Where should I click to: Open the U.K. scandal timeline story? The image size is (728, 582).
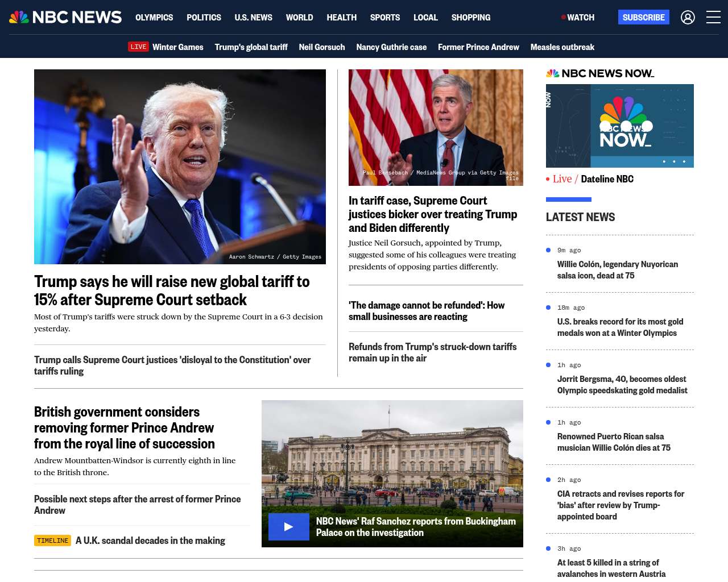click(150, 541)
